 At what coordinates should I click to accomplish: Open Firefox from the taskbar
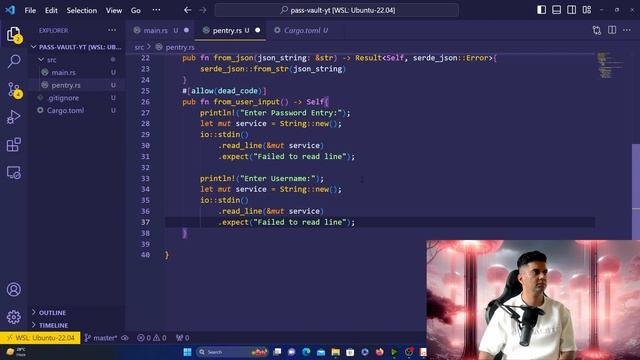[x=380, y=352]
